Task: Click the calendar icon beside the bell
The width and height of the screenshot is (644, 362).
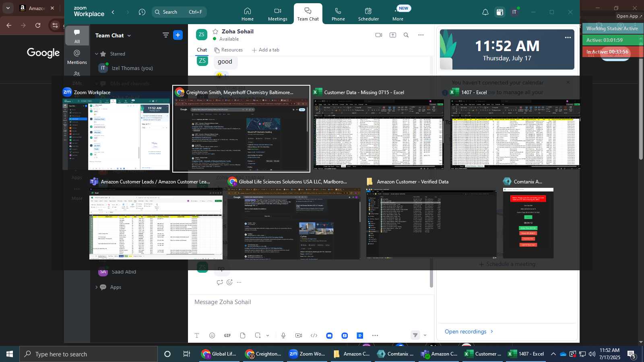Action: (500, 12)
